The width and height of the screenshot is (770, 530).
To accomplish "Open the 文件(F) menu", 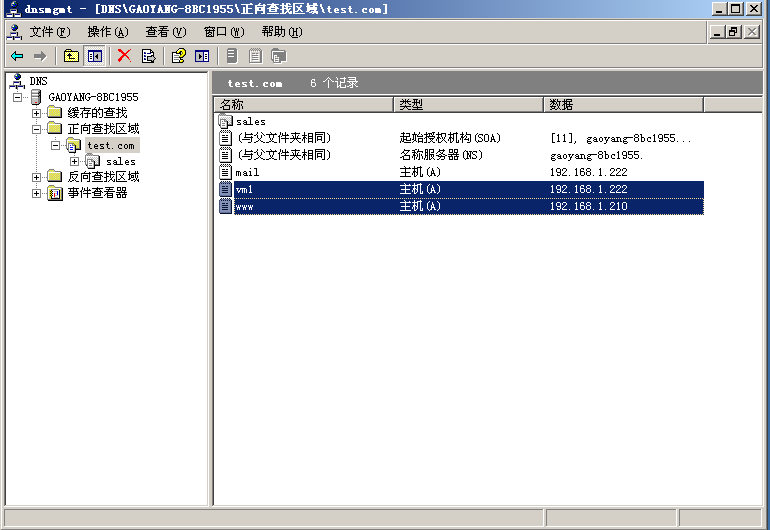I will point(50,32).
